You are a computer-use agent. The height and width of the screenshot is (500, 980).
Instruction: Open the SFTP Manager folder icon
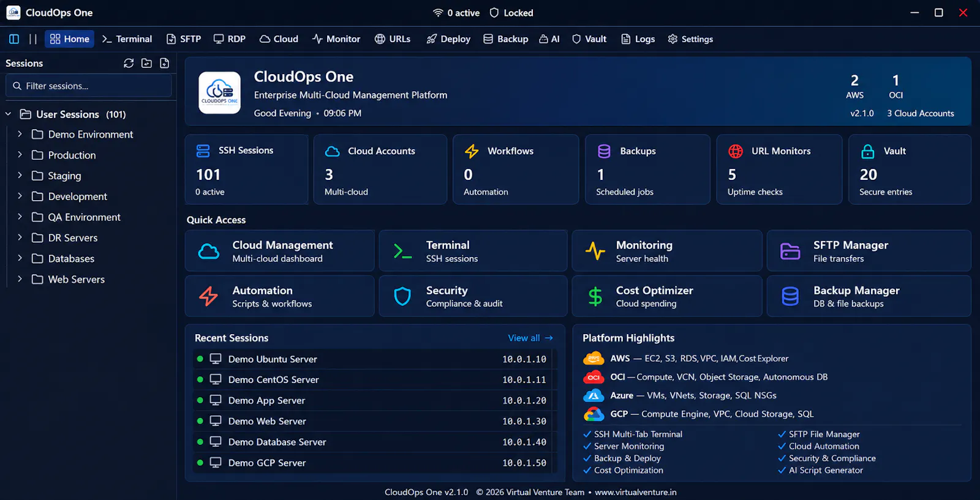pyautogui.click(x=790, y=251)
